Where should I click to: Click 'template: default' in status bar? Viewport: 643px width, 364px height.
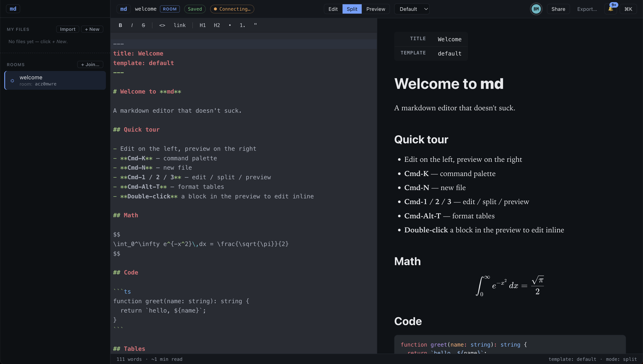pos(572,359)
